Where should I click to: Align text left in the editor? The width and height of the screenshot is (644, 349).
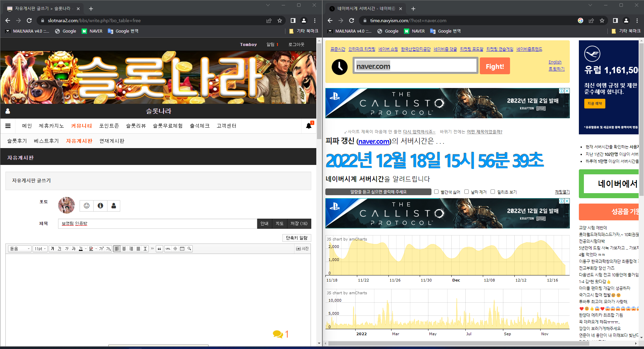pos(117,249)
